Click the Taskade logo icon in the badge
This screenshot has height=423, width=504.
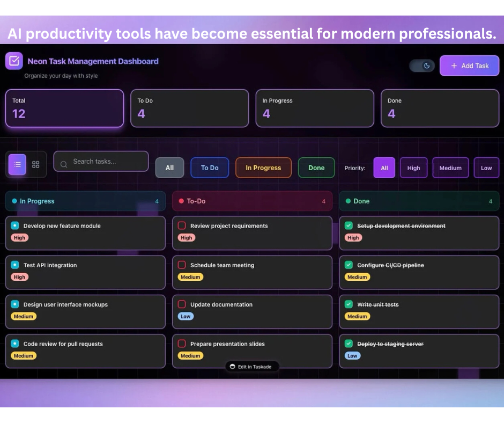point(232,367)
